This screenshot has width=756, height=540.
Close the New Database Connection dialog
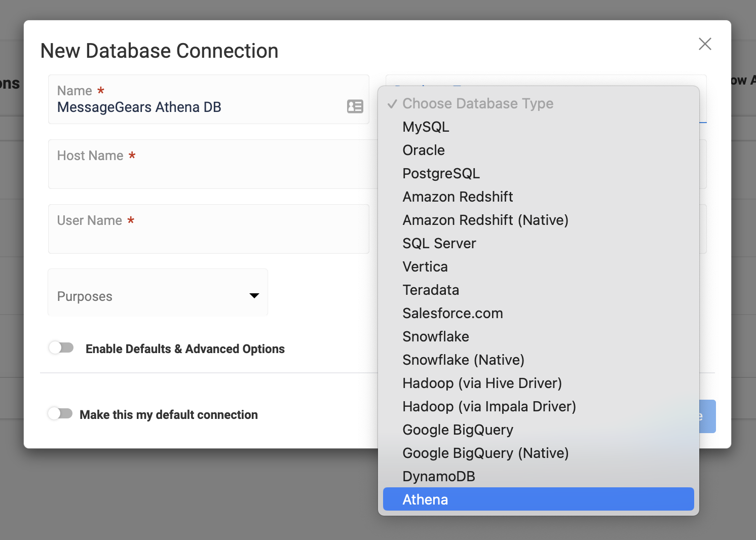[x=705, y=44]
